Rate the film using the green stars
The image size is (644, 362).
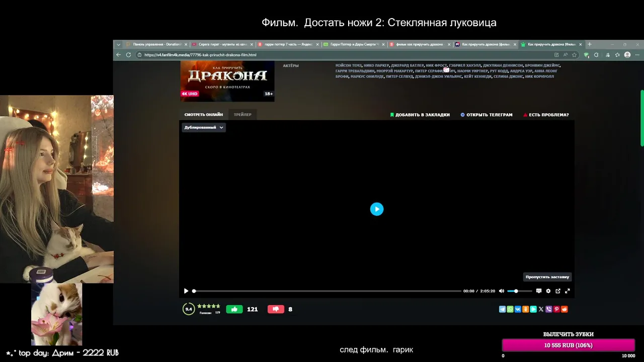(x=209, y=306)
